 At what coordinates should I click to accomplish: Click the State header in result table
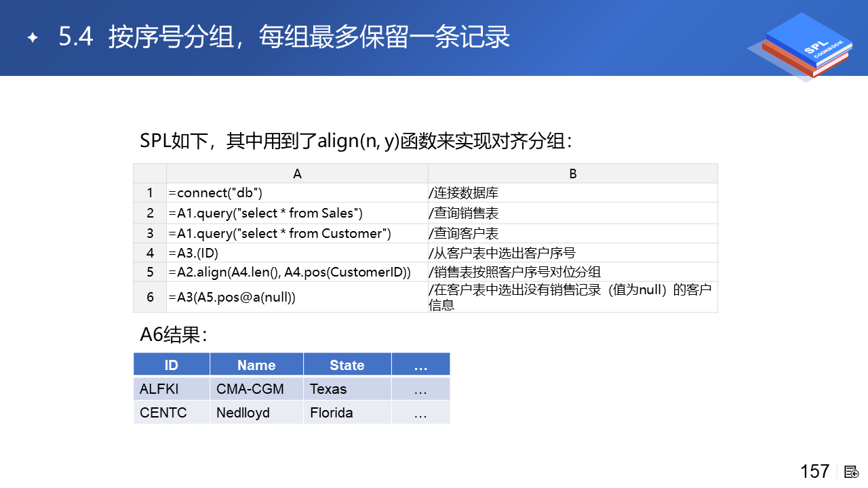pyautogui.click(x=347, y=365)
